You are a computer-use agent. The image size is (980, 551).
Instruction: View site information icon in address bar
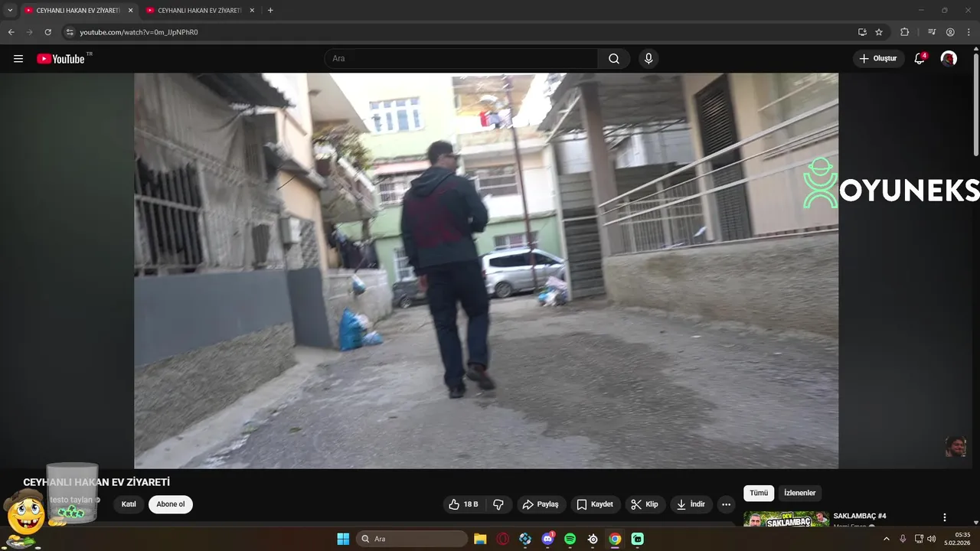70,32
